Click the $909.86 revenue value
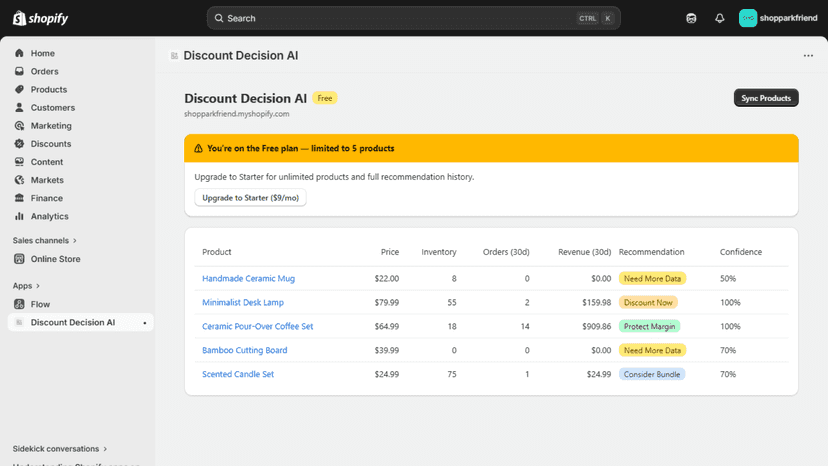The width and height of the screenshot is (828, 466). pos(597,326)
